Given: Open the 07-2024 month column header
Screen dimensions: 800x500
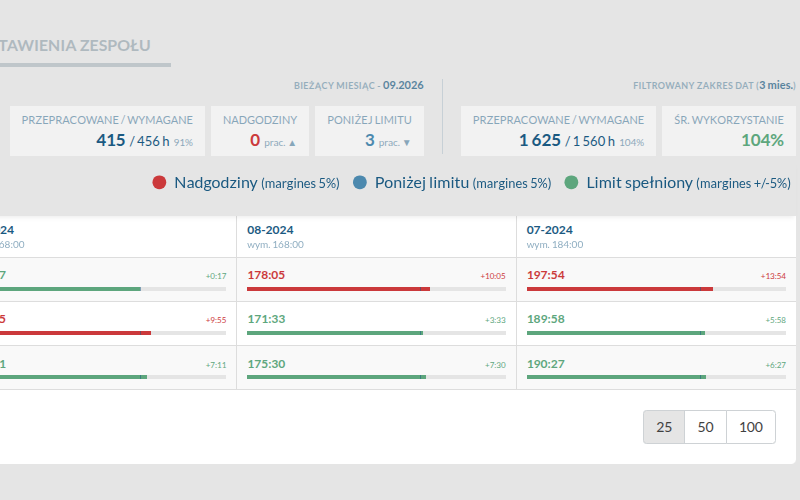Looking at the screenshot, I should click(656, 237).
